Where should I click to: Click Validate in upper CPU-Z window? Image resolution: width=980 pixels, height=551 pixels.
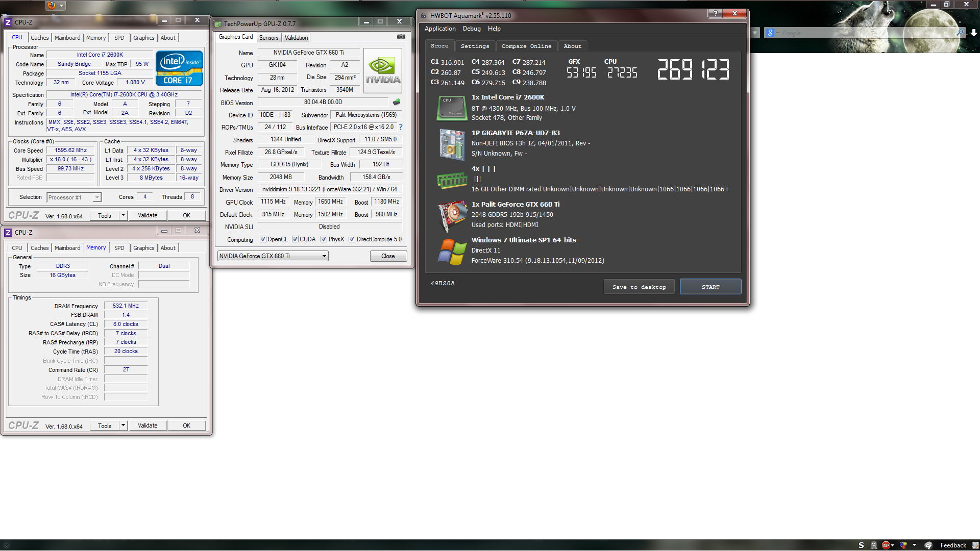click(x=148, y=215)
